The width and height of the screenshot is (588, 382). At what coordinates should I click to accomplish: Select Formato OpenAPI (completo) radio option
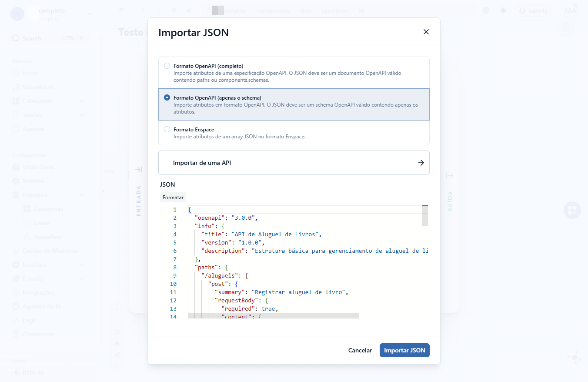(x=167, y=66)
